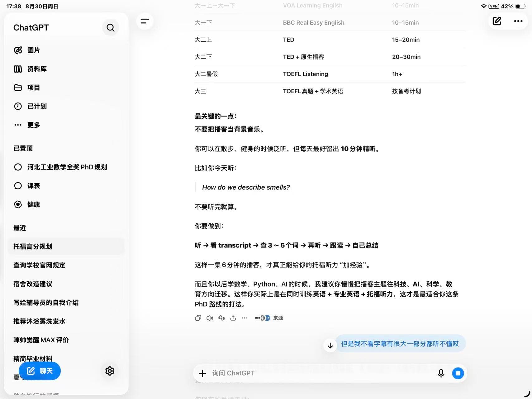The image size is (532, 399).
Task: Click the 最近 section header
Action: pyautogui.click(x=20, y=228)
